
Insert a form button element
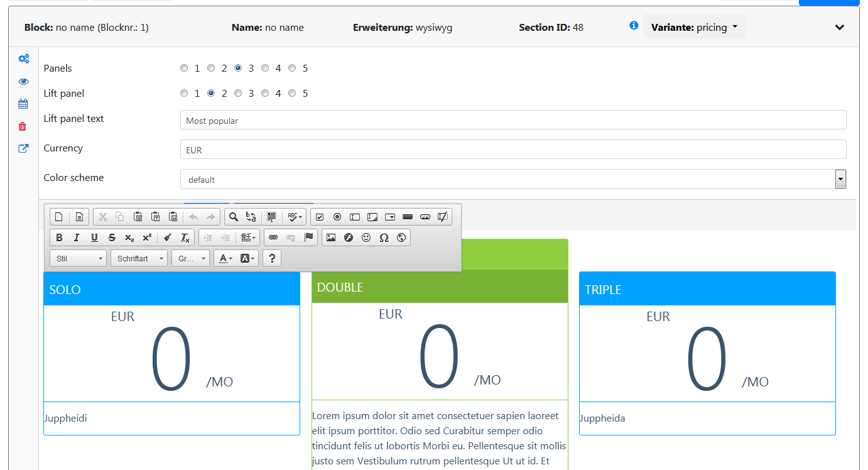coord(408,217)
